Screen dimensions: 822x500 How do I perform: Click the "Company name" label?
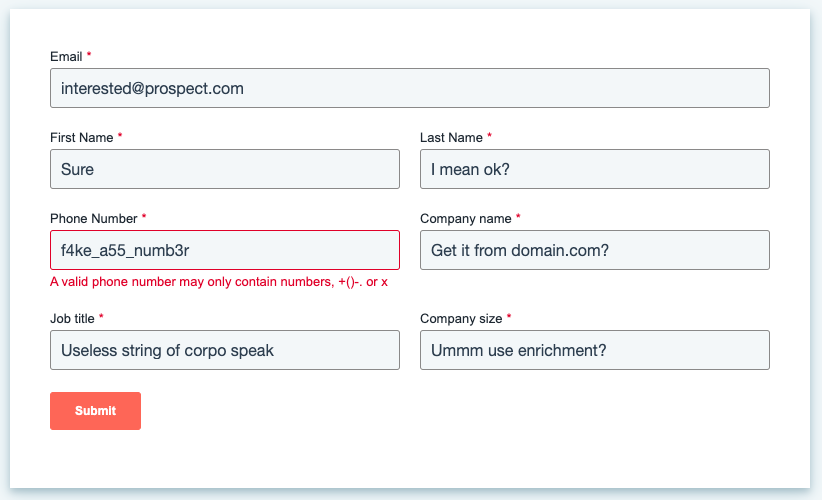pos(465,218)
